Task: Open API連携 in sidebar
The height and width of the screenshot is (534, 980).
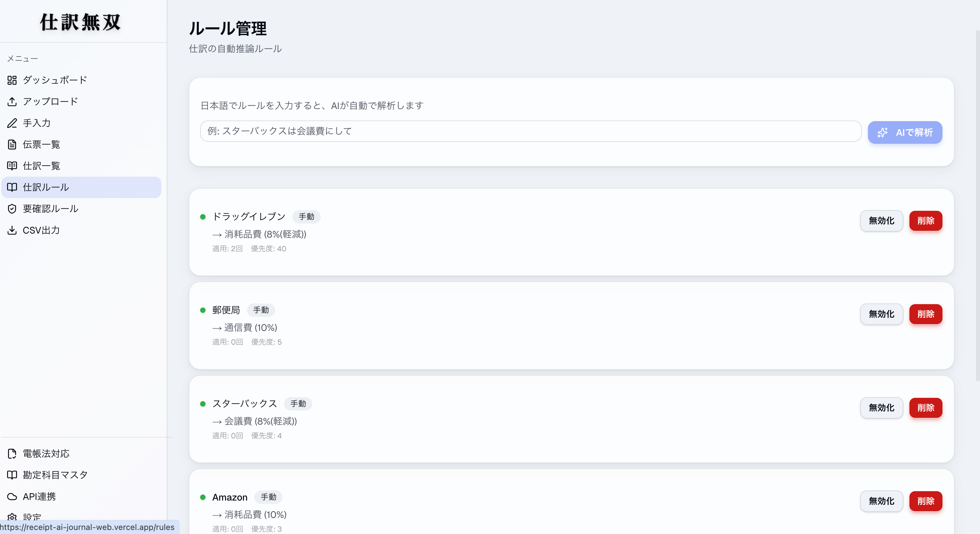Action: point(81,497)
